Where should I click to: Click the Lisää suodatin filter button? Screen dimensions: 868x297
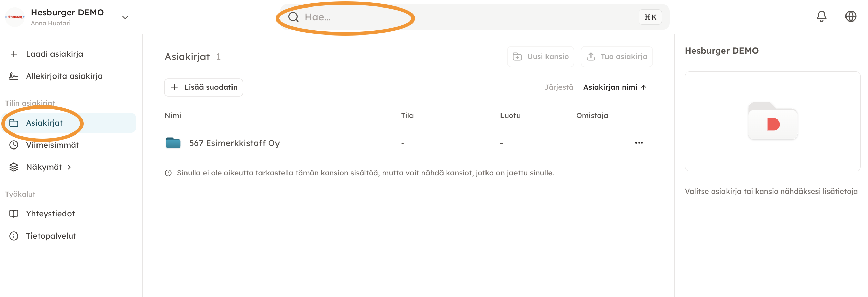coord(204,87)
